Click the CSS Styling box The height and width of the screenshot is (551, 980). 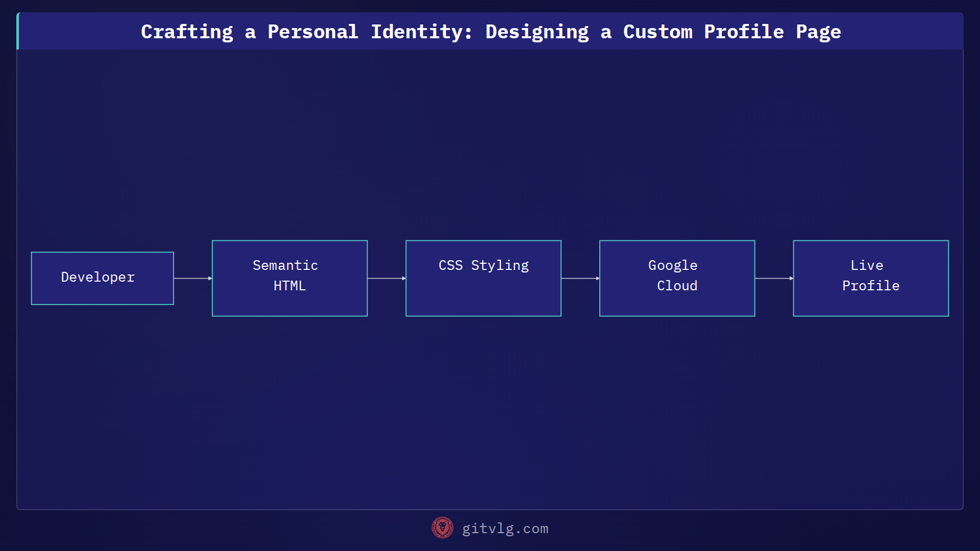[x=483, y=278]
